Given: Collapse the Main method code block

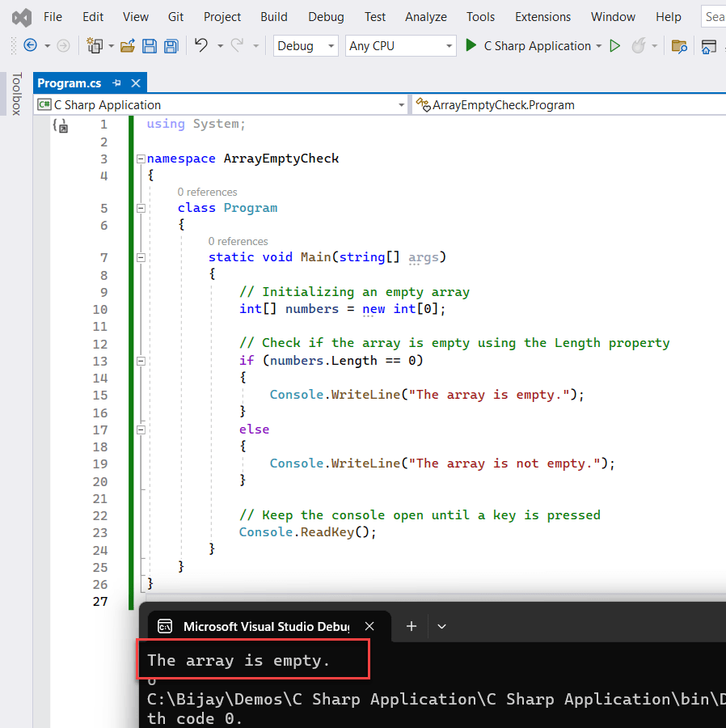Looking at the screenshot, I should (141, 257).
